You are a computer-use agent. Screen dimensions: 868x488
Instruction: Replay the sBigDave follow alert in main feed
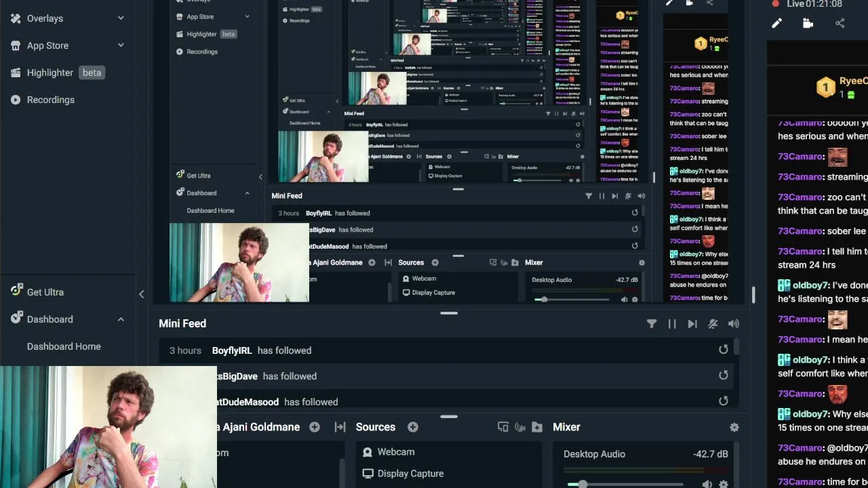click(724, 375)
